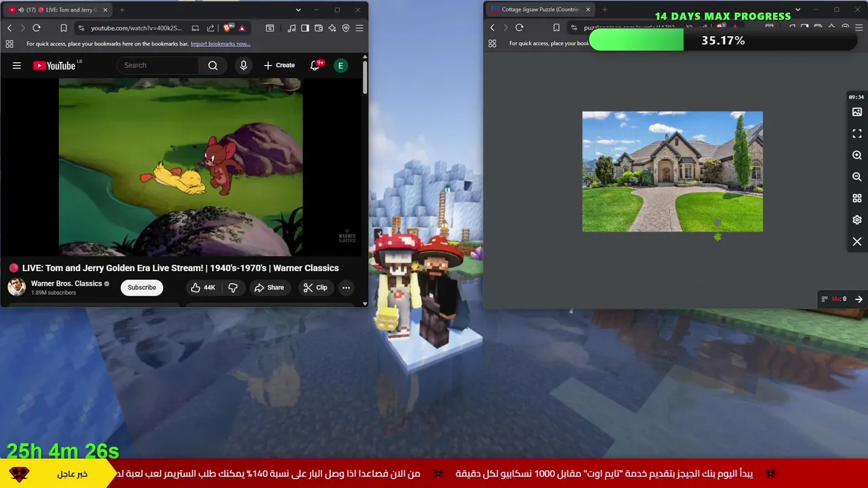Open apps grid in puzzle window bookmarks bar
This screenshot has width=868, height=488.
pyautogui.click(x=492, y=43)
